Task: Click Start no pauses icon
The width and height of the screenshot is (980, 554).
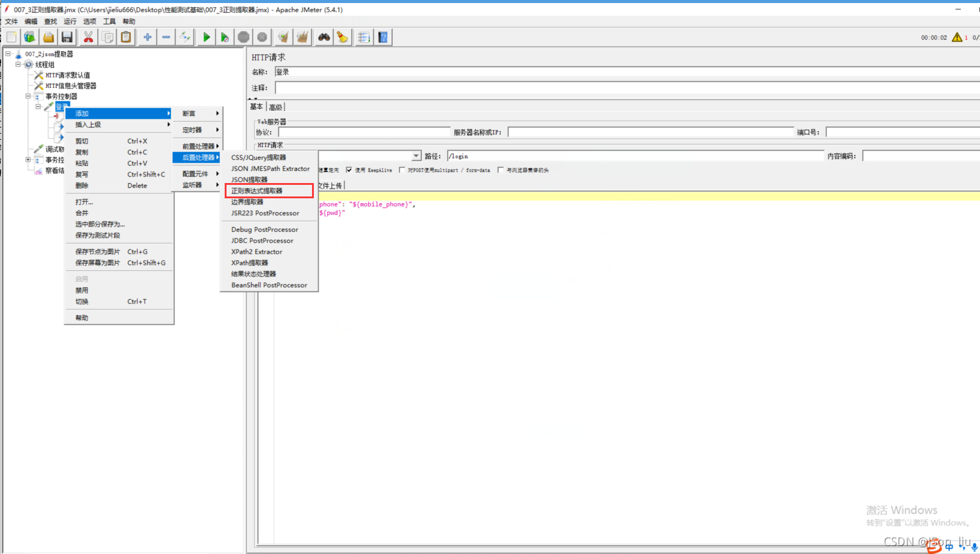Action: (225, 37)
